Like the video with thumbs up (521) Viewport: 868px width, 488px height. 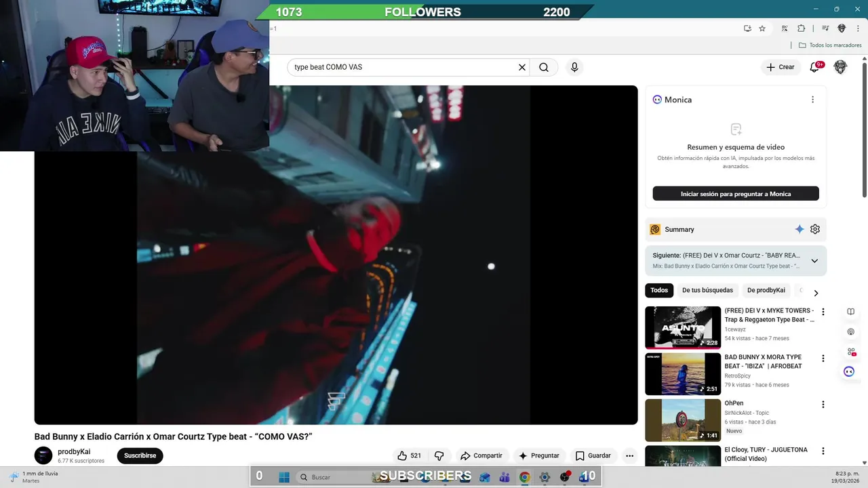pos(409,455)
